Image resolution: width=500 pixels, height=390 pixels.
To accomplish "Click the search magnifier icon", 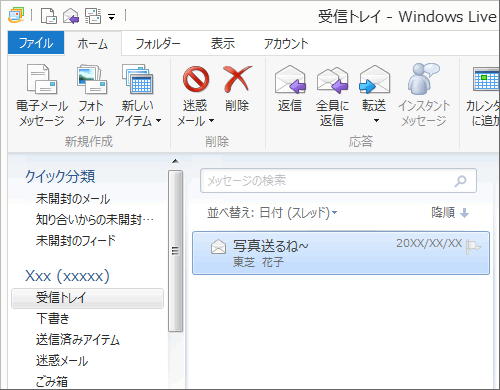I will click(x=461, y=181).
